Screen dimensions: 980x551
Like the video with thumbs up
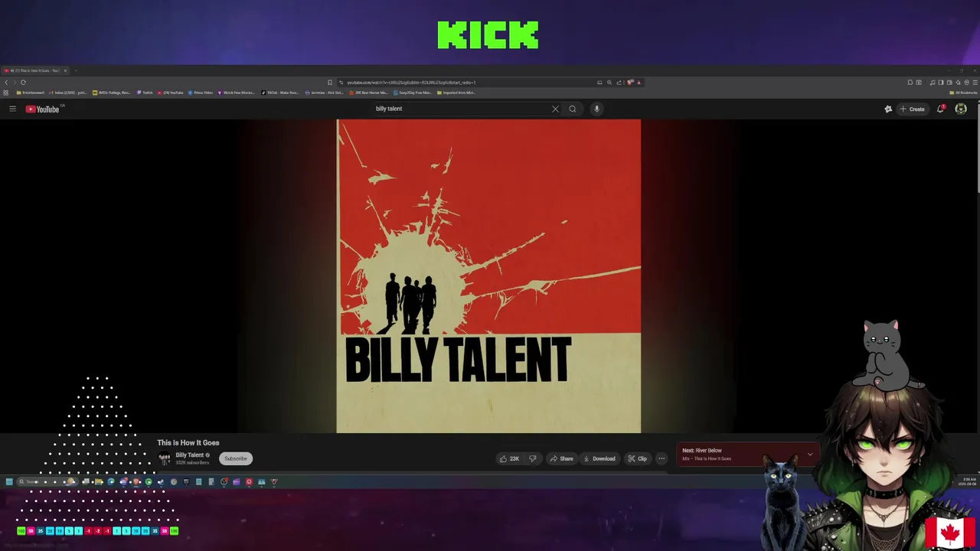(x=510, y=458)
